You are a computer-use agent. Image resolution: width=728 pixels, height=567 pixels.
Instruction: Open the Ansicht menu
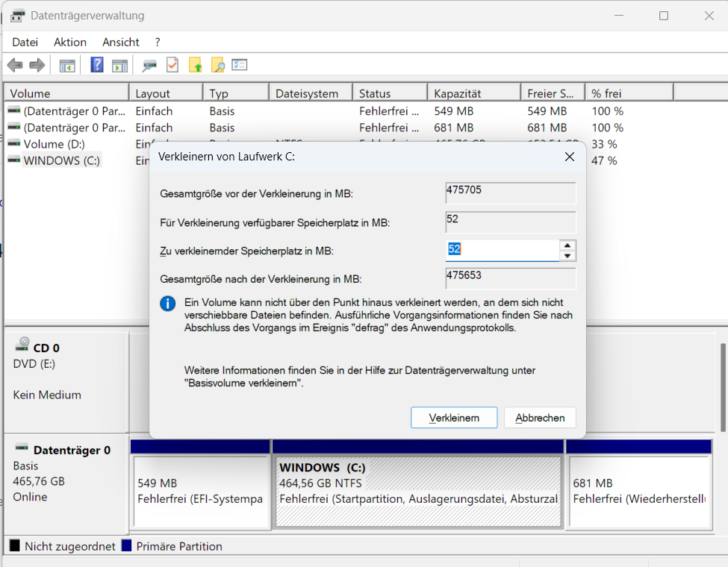coord(121,43)
